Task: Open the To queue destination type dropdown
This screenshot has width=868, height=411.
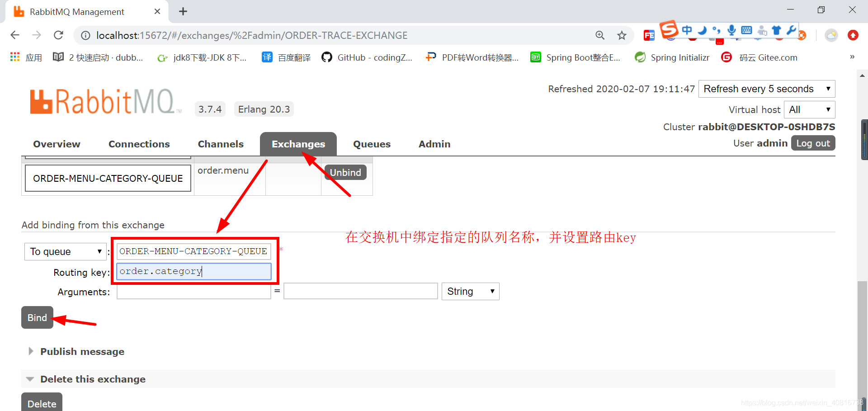Action: point(65,251)
